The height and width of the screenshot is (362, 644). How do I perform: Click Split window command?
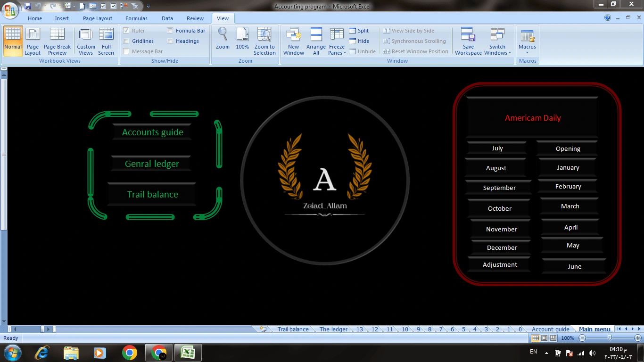pyautogui.click(x=359, y=31)
